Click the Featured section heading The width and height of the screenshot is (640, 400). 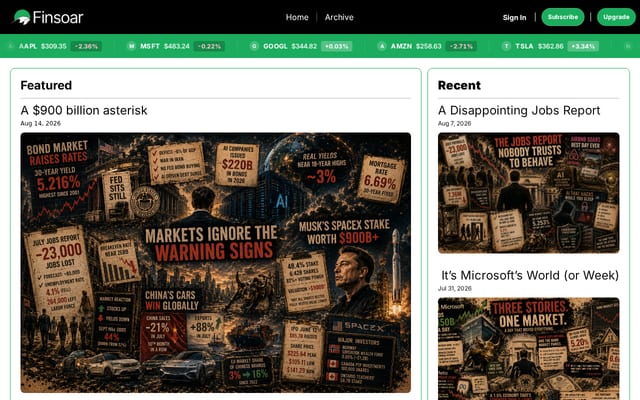click(x=46, y=85)
